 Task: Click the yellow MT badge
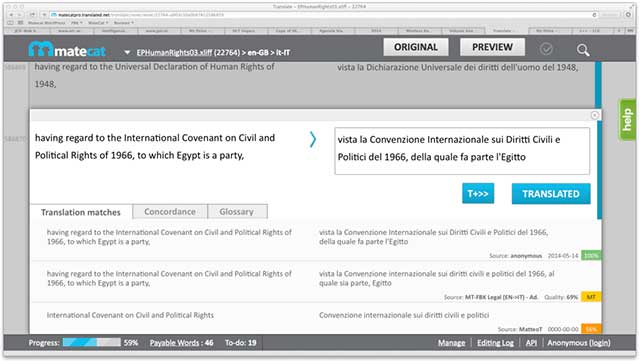[591, 297]
